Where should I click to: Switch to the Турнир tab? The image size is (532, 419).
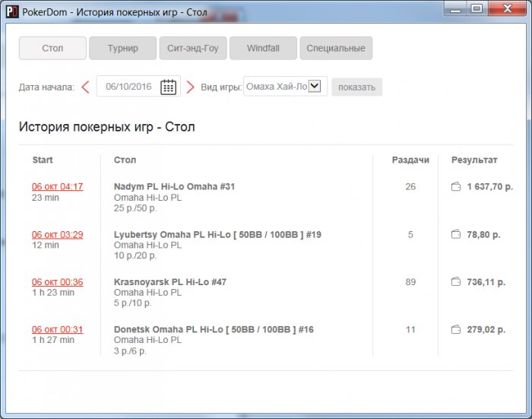(x=123, y=48)
